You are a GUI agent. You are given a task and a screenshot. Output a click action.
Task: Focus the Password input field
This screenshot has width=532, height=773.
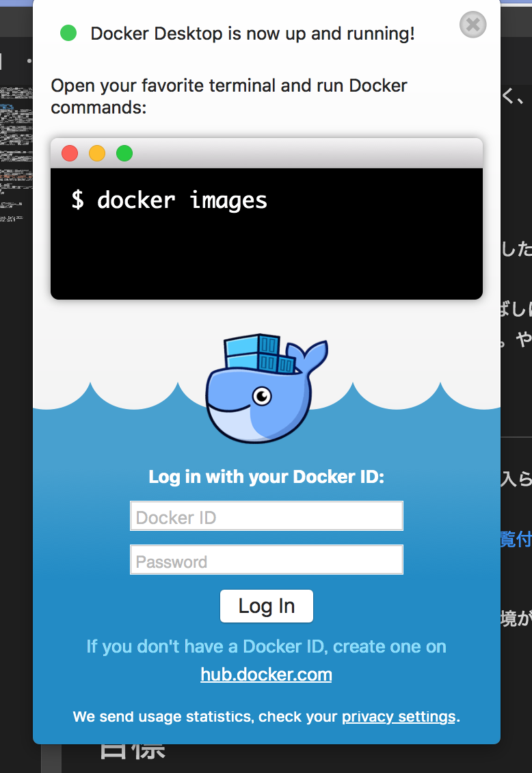click(x=266, y=560)
